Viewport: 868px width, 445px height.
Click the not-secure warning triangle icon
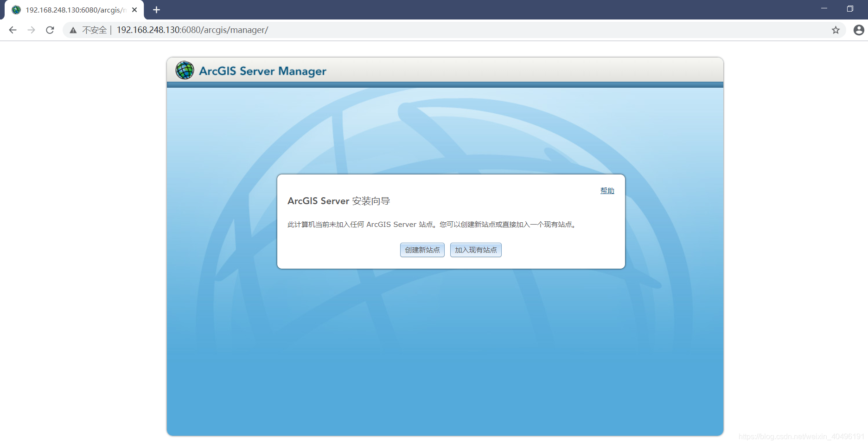tap(73, 30)
